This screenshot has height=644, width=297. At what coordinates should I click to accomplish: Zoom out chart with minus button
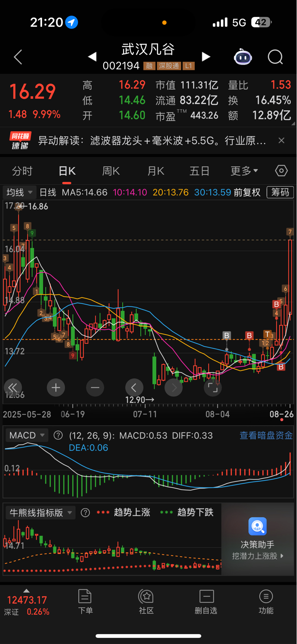(95, 388)
